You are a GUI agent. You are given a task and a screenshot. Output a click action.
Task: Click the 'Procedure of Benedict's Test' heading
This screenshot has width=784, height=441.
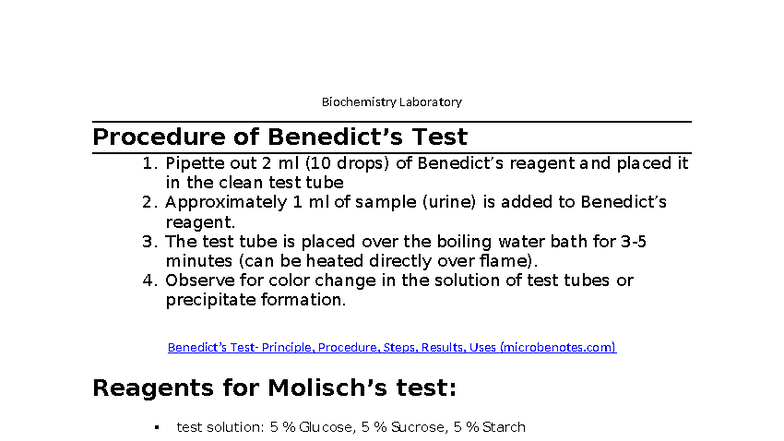click(280, 136)
